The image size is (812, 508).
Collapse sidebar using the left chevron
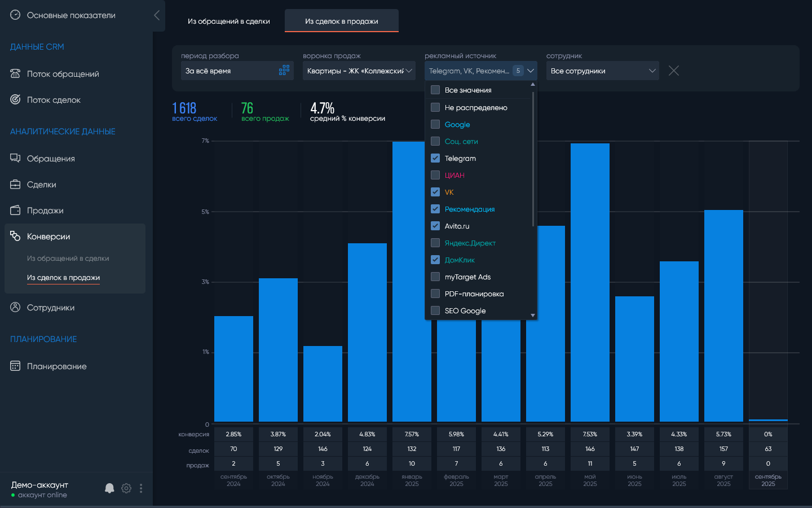tap(157, 15)
